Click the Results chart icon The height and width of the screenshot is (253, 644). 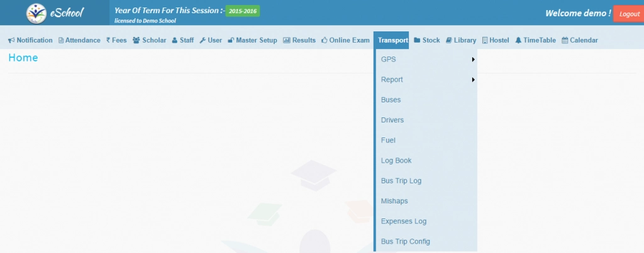coord(287,40)
